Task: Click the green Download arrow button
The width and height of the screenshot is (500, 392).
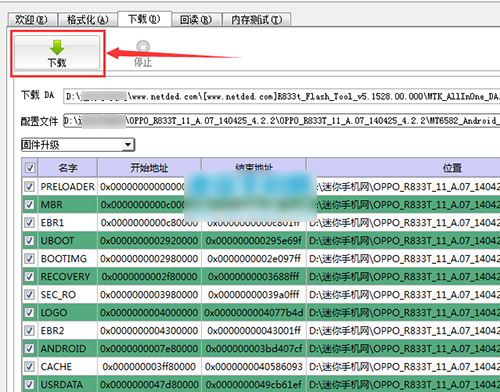Action: (x=57, y=53)
